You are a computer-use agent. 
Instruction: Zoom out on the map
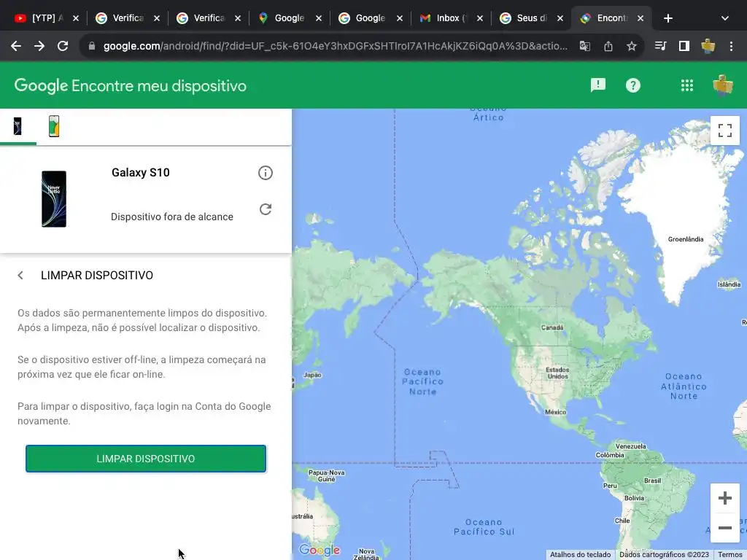point(724,528)
